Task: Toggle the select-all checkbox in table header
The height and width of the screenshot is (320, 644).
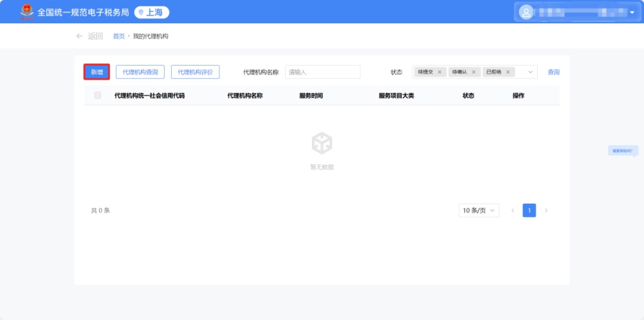Action: click(x=98, y=95)
